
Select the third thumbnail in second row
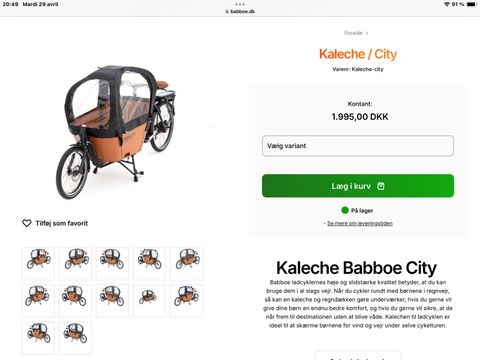(x=112, y=300)
